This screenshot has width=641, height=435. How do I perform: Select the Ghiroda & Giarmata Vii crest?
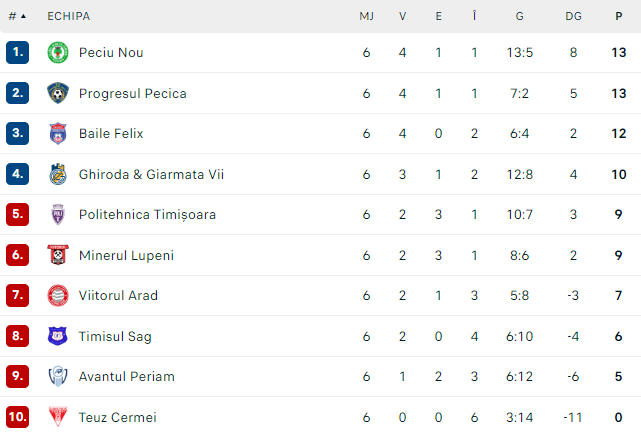58,174
